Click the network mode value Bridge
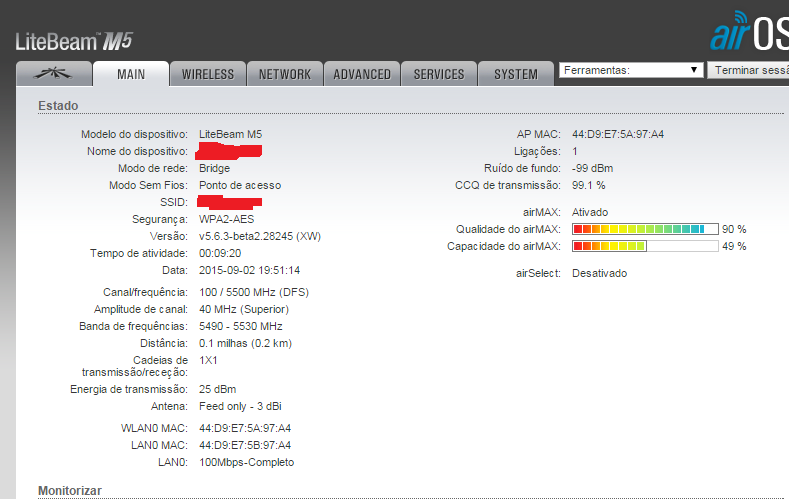 (x=214, y=169)
